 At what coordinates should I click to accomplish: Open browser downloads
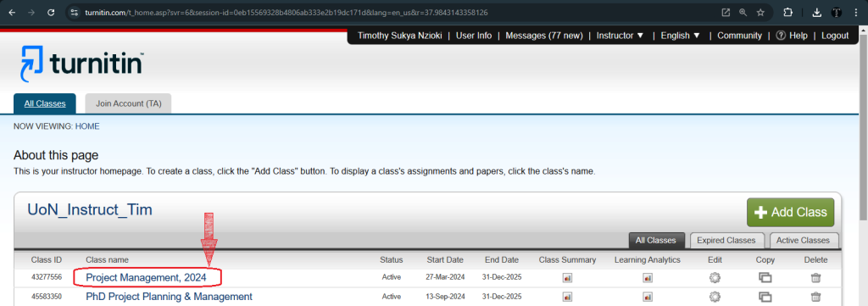click(816, 12)
